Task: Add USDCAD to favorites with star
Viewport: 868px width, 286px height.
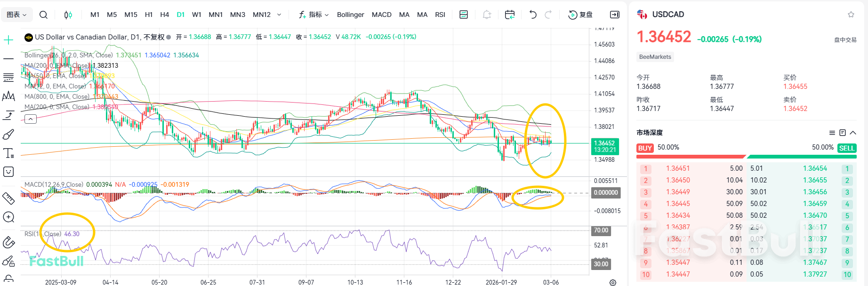Action: 851,15
